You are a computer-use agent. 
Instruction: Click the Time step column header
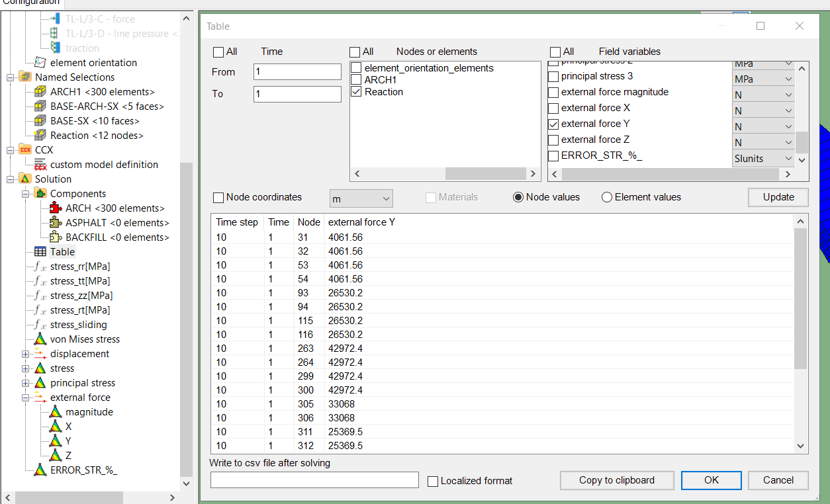237,222
